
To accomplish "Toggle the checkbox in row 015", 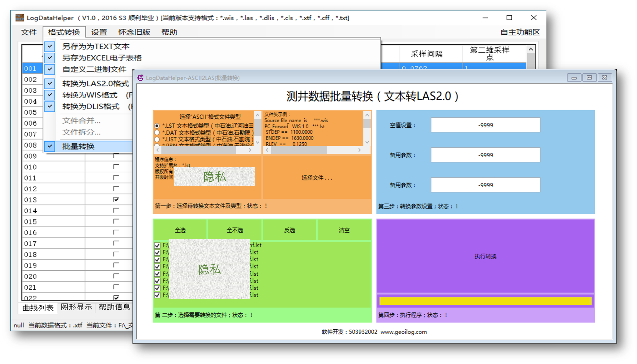I will 116,221.
